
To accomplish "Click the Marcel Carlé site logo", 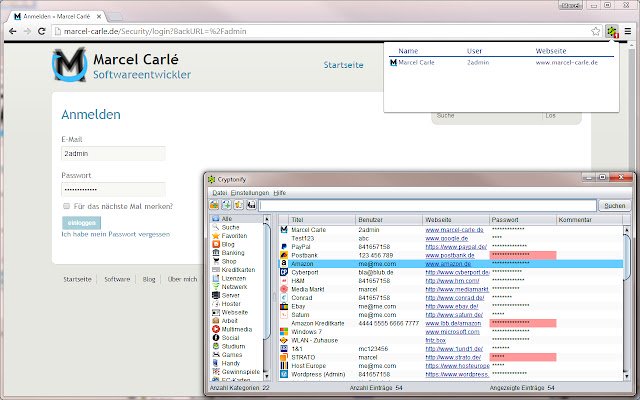I will tap(69, 64).
